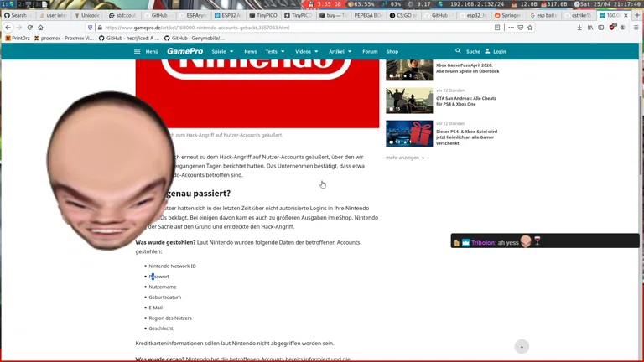Switch to the 'Springer' tab
Image resolution: width=644 pixels, height=362 pixels.
coord(508,15)
